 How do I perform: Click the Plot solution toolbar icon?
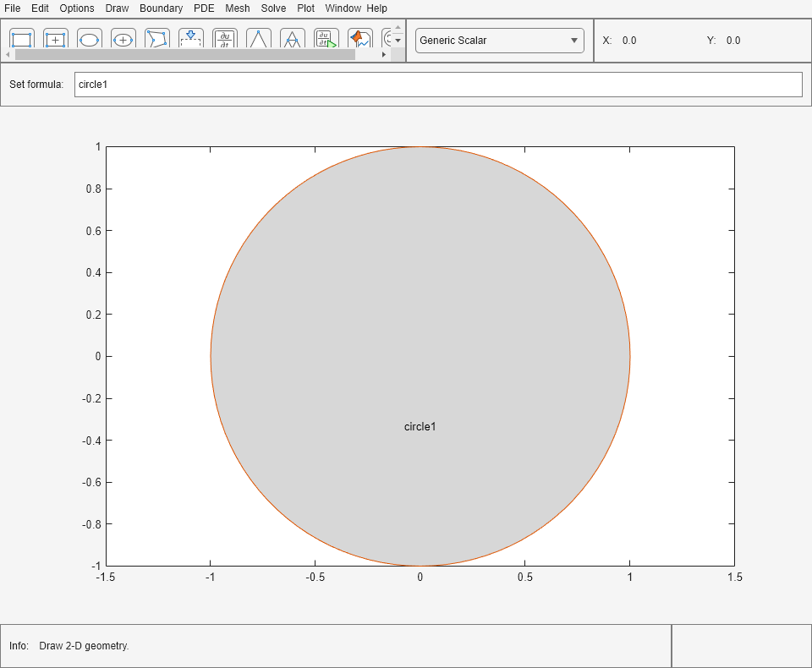(360, 39)
